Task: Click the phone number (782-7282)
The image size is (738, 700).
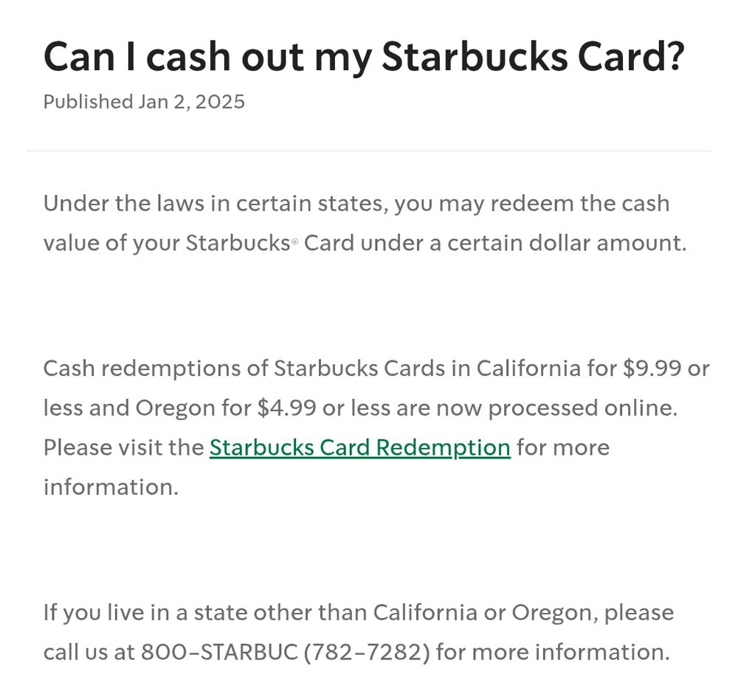Action: (x=367, y=652)
